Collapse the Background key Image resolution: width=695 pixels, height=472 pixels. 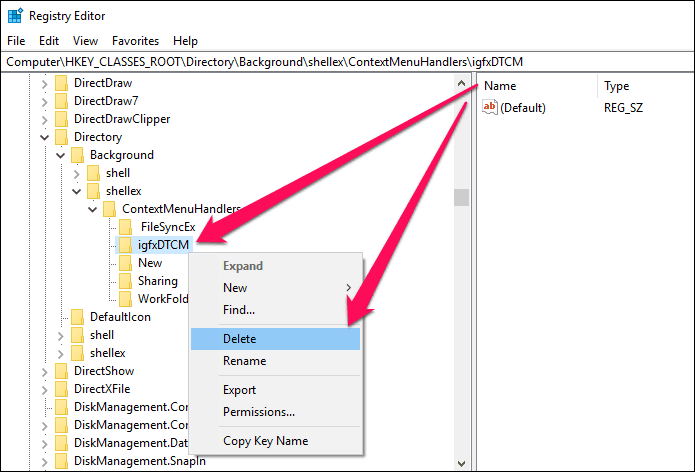61,156
